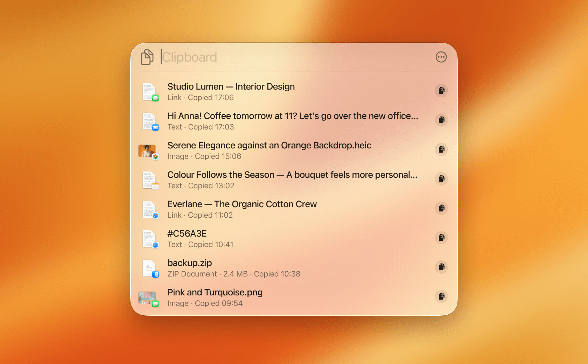This screenshot has width=588, height=364.
Task: Click 'Image · Copied 09:54' subtitle
Action: click(205, 303)
